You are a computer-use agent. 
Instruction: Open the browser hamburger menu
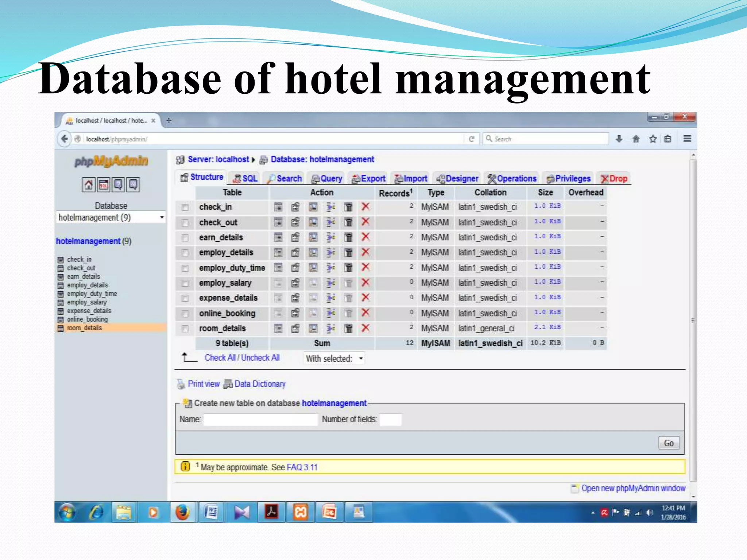click(687, 139)
